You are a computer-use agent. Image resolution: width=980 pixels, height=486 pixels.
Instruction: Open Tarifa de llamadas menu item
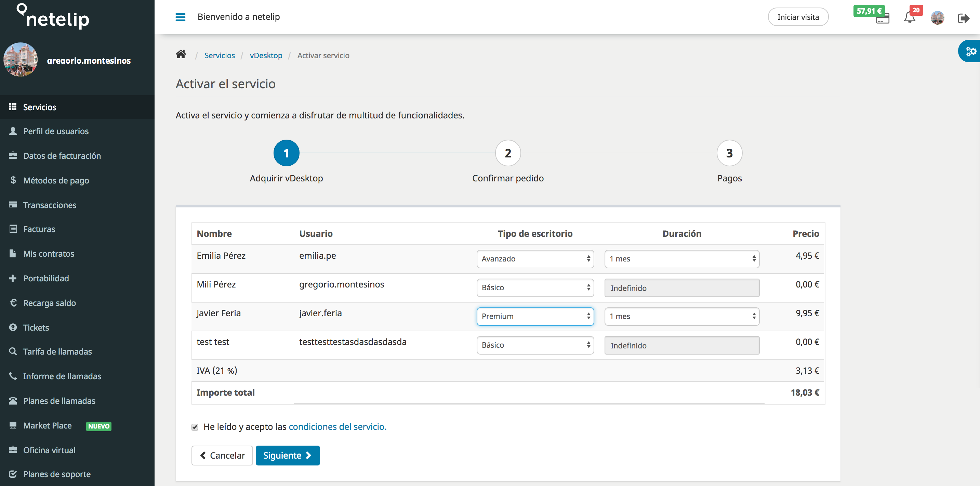pyautogui.click(x=77, y=351)
